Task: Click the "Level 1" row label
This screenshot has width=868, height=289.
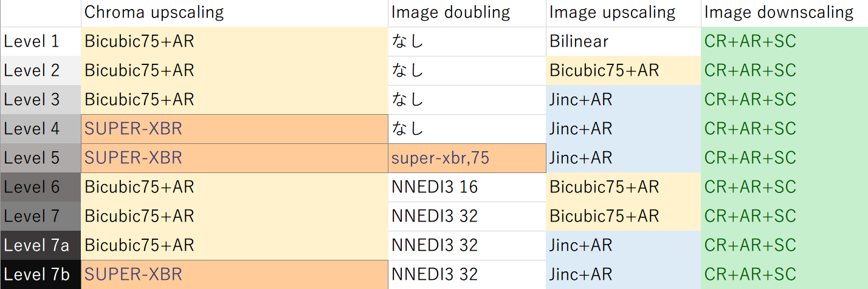Action: (40, 42)
